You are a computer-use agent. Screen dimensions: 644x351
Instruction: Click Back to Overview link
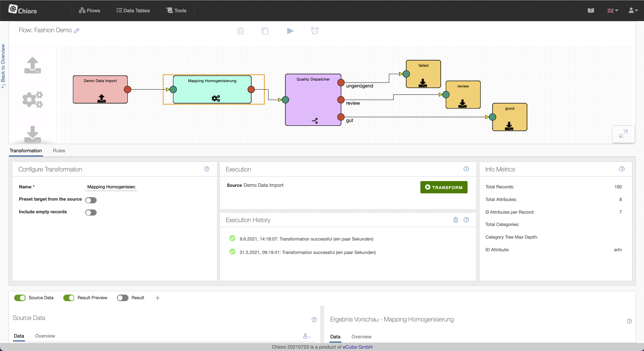tap(3, 66)
